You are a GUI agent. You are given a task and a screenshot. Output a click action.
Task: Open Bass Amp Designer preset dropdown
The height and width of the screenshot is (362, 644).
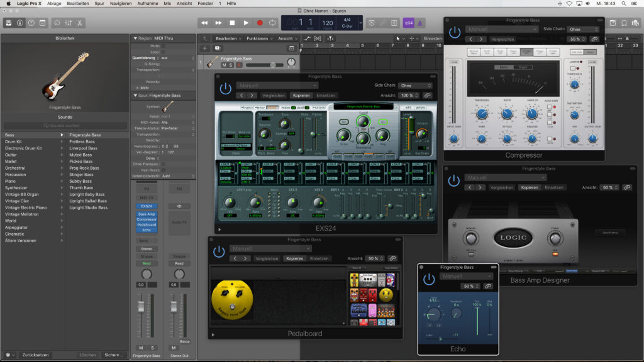click(x=506, y=178)
